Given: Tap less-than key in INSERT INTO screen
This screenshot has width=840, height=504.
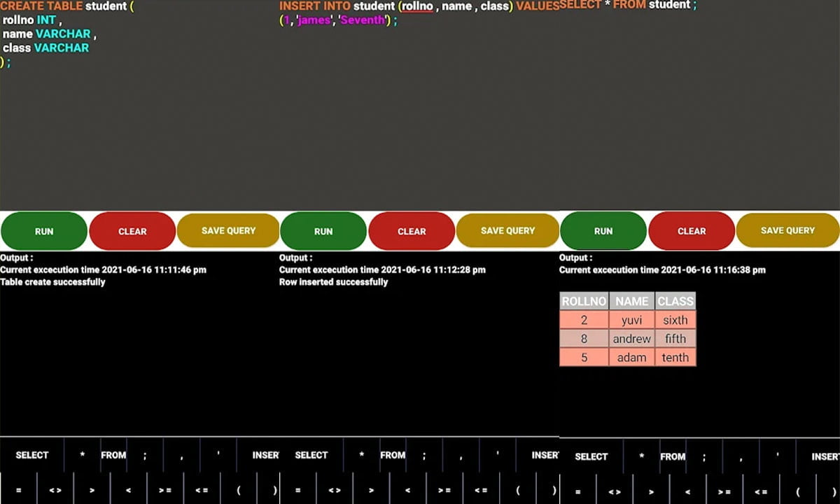Looking at the screenshot, I should (x=407, y=490).
